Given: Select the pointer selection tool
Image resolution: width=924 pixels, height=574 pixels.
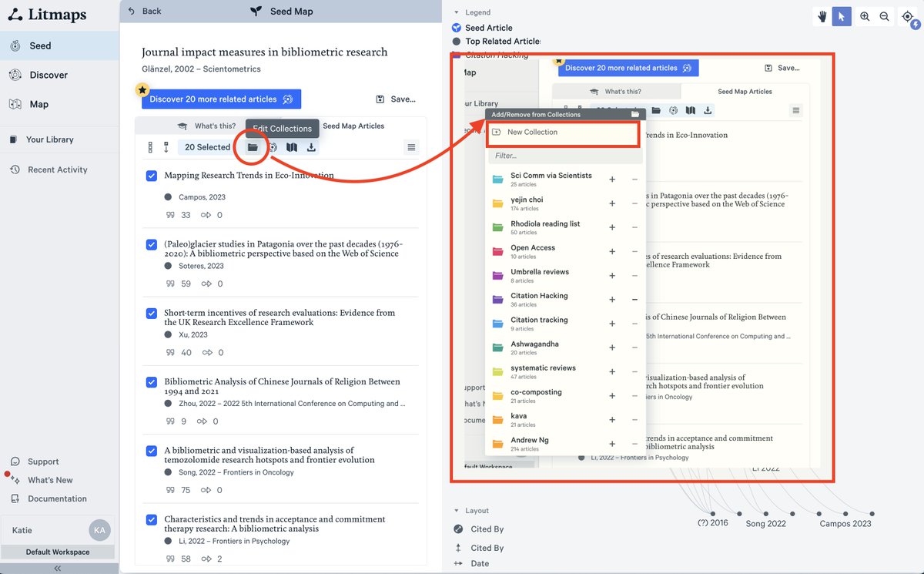Looking at the screenshot, I should 842,16.
